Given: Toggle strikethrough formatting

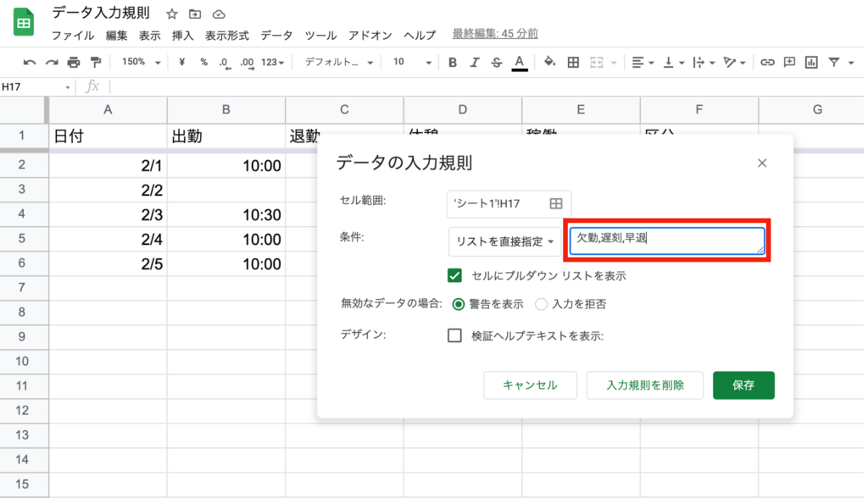Looking at the screenshot, I should click(497, 62).
